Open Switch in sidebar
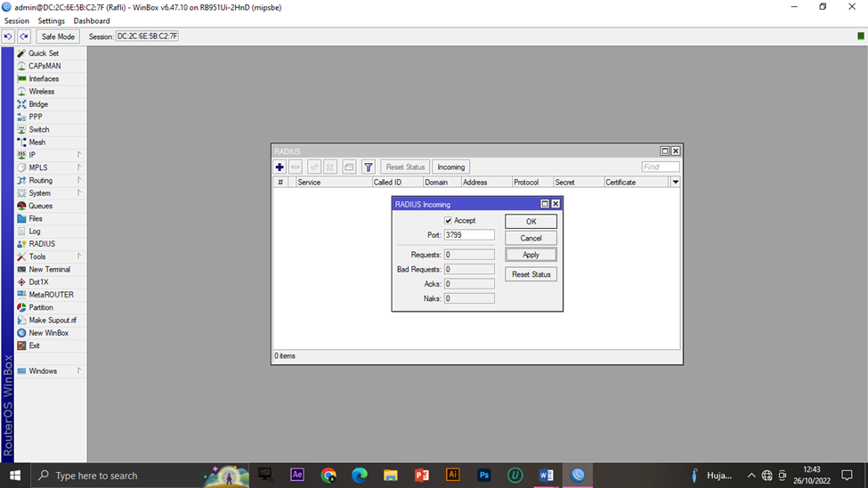 50,130
